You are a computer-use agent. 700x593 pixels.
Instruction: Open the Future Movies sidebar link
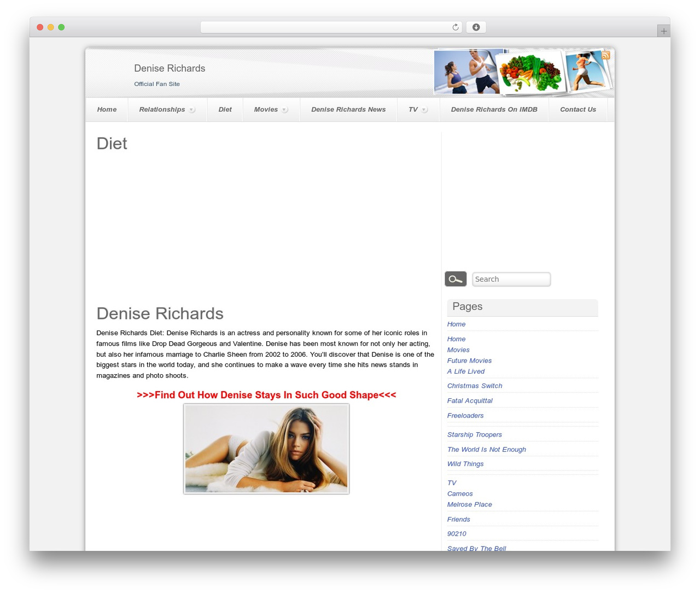469,361
